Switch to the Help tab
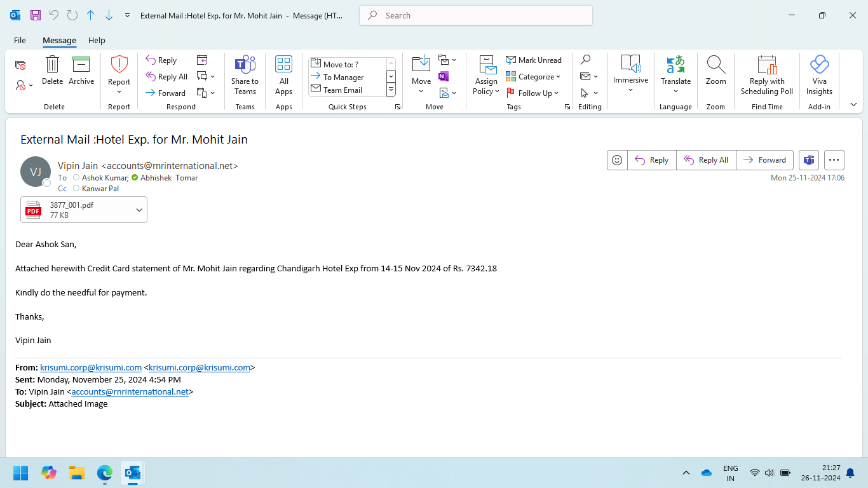Screen dimensions: 868x488 click(x=97, y=40)
